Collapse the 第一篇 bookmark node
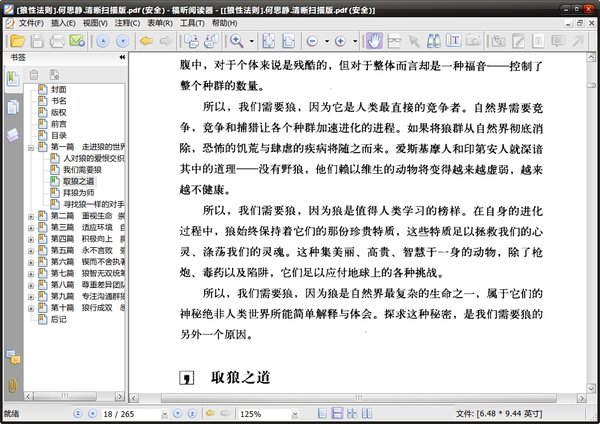Image resolution: width=600 pixels, height=424 pixels. (x=31, y=147)
